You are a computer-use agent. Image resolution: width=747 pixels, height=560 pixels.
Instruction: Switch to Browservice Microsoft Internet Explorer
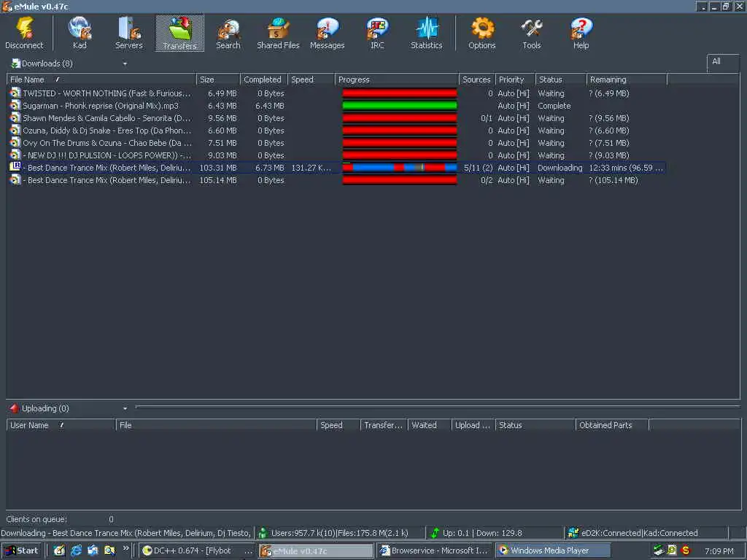tap(435, 551)
